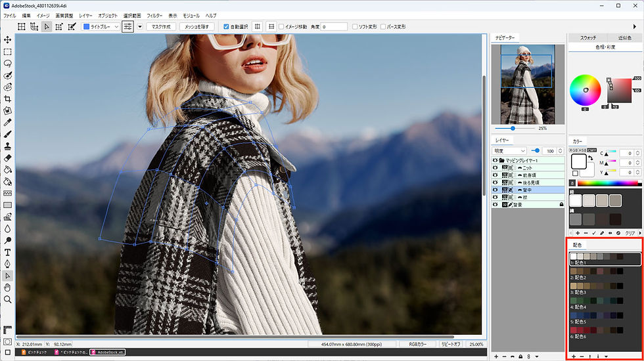Swap foreground and background colors
644x361 pixels.
pos(590,158)
